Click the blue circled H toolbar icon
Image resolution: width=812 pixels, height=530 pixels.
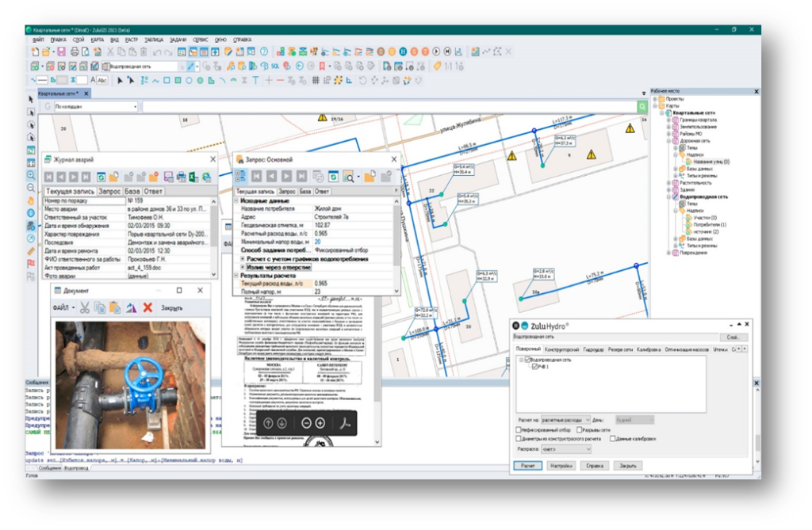pyautogui.click(x=403, y=51)
